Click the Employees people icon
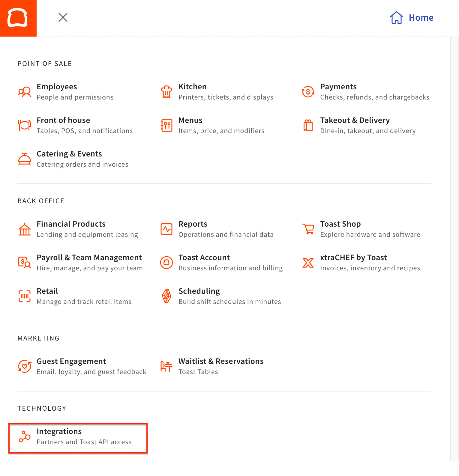459x476 pixels. pyautogui.click(x=25, y=92)
